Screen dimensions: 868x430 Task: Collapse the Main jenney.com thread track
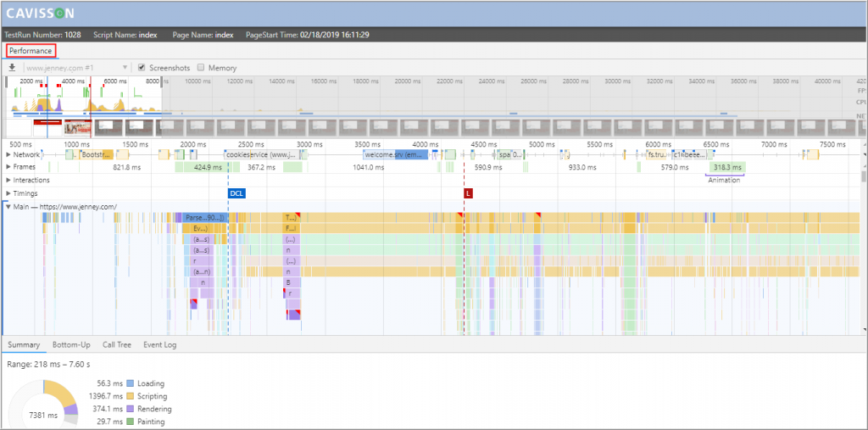click(8, 207)
